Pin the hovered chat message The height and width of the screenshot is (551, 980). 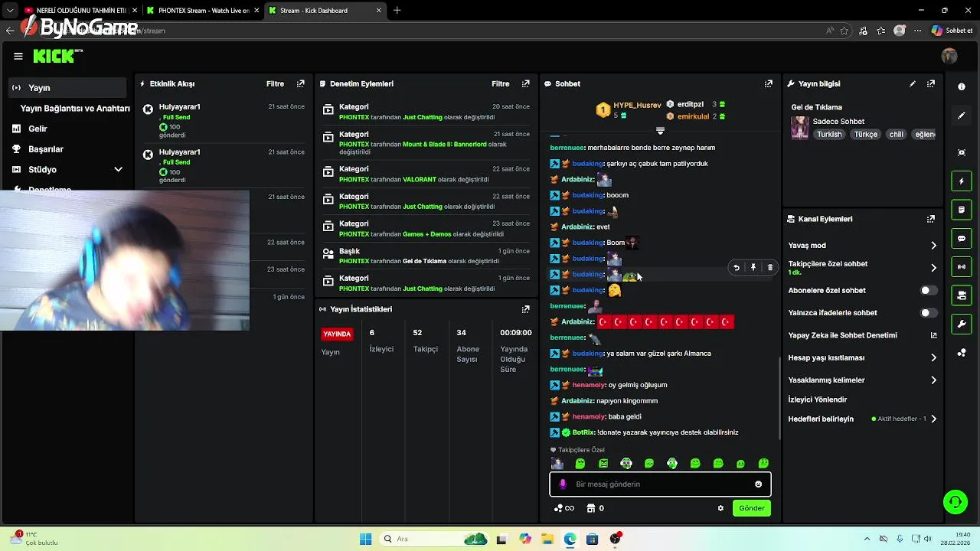753,267
